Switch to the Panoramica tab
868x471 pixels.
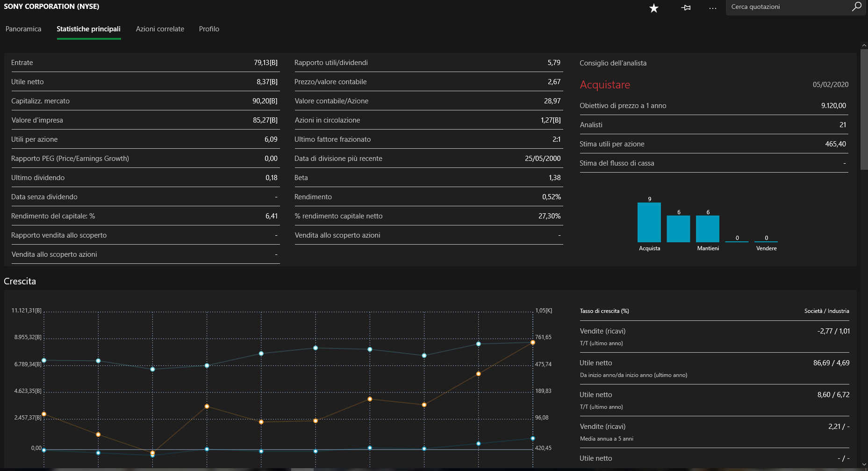point(23,29)
